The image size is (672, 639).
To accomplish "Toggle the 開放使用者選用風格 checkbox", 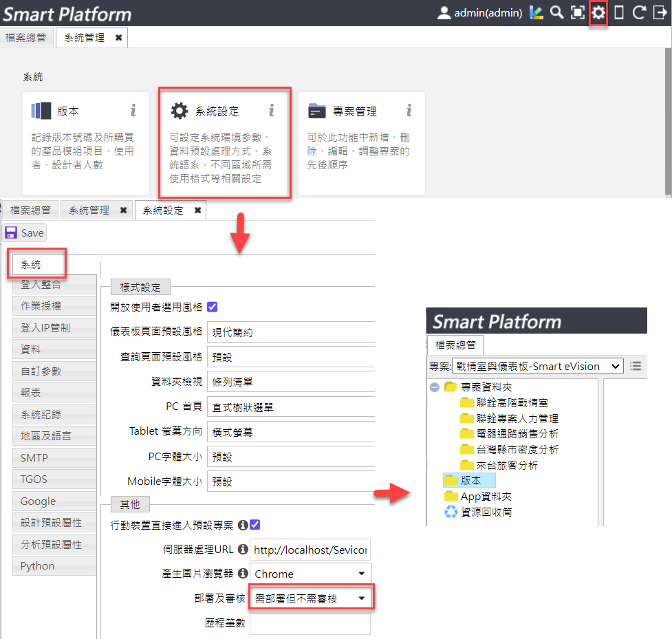I will click(212, 307).
